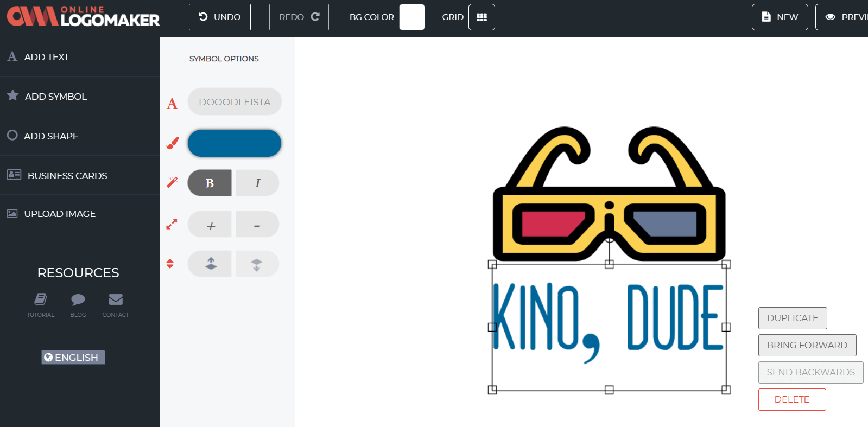This screenshot has width=868, height=427.
Task: Open the DOOODLEISTA font selector
Action: pos(235,102)
